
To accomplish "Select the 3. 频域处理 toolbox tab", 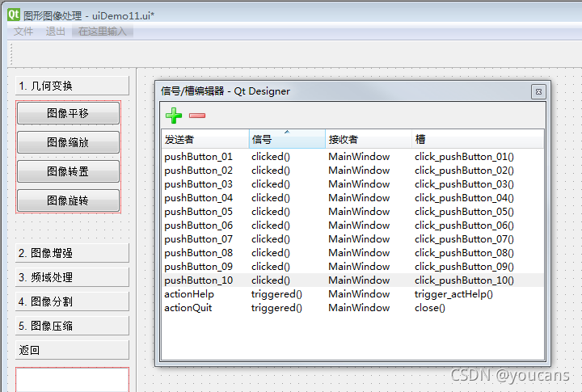I will (x=72, y=277).
